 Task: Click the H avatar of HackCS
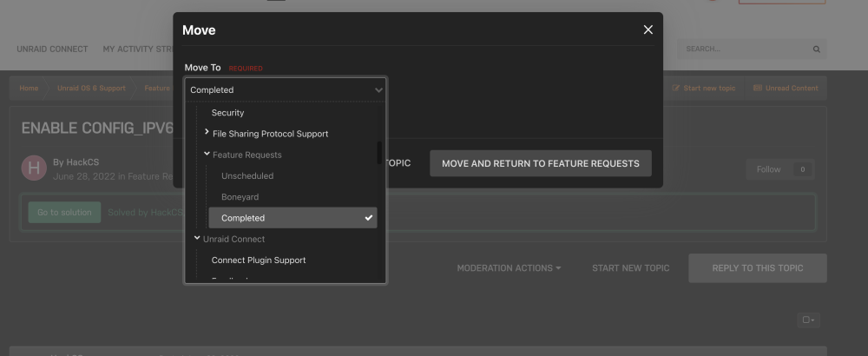[34, 168]
